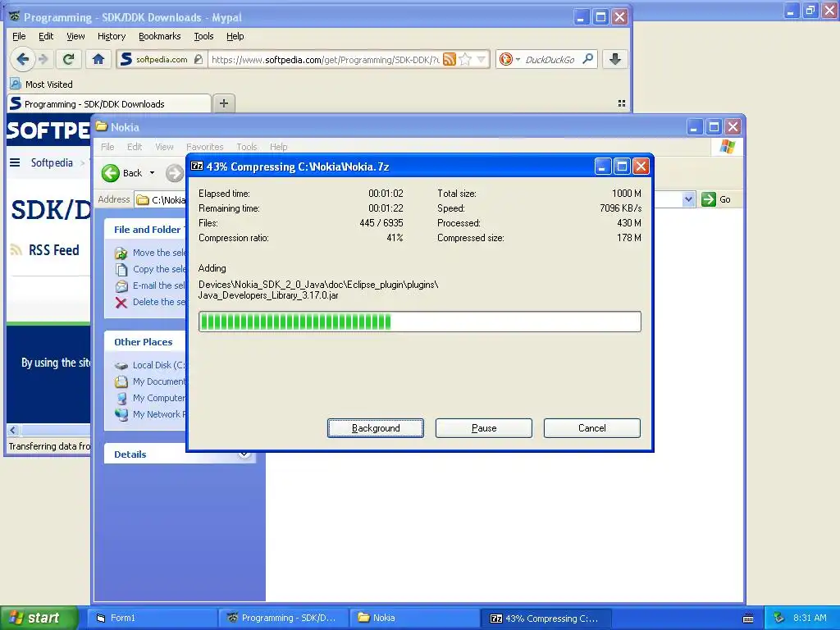The image size is (840, 630).
Task: Click the 8:31 AM clock
Action: click(x=810, y=618)
